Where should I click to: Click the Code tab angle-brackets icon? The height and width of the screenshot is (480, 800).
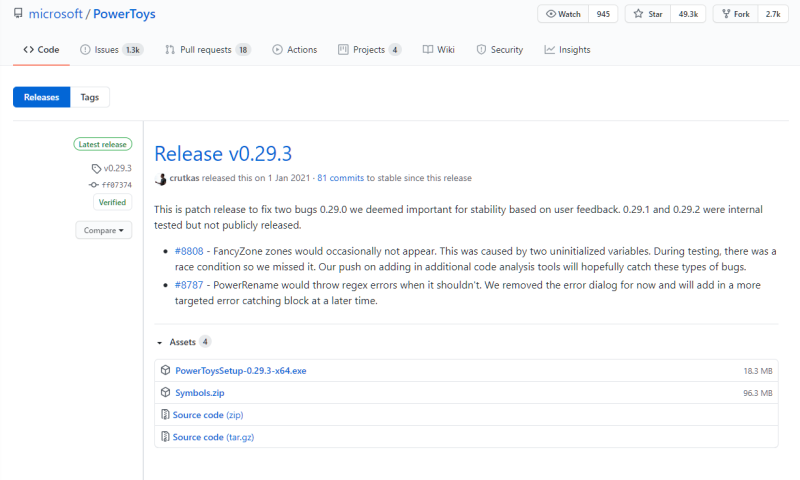[29, 49]
